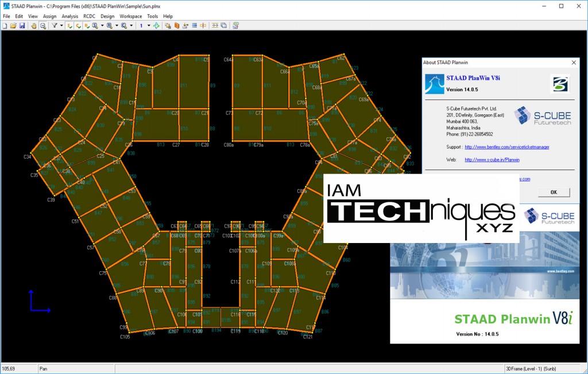588x374 pixels.
Task: Click the New file icon
Action: click(x=5, y=25)
